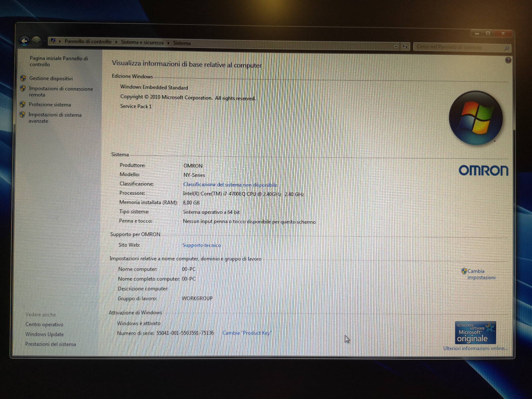Open Gestione dispositivi link

(x=51, y=78)
